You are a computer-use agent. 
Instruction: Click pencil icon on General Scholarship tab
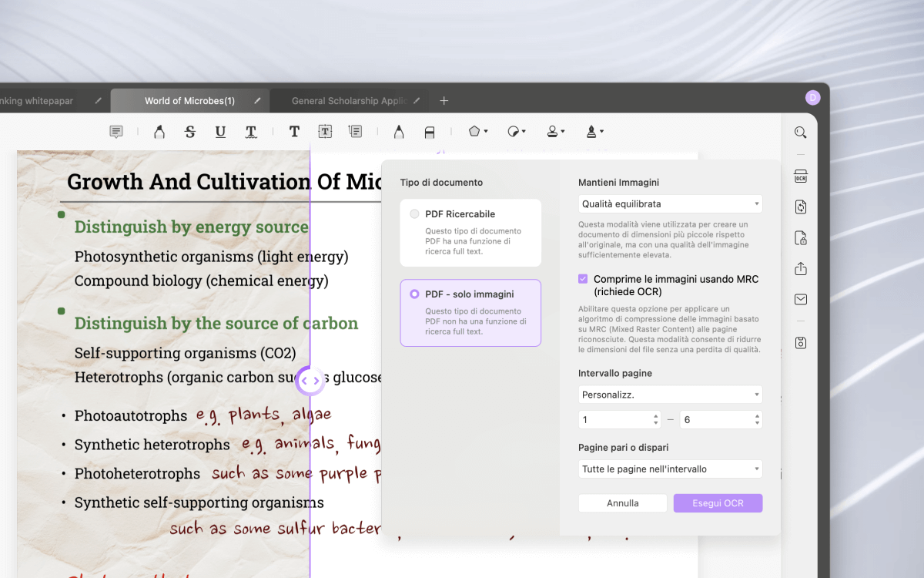click(417, 101)
